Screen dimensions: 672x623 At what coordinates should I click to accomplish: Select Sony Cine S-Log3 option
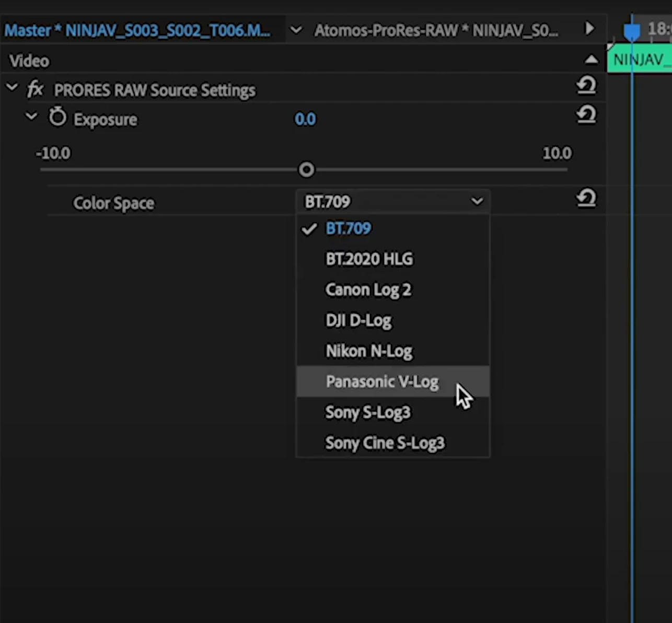(392, 443)
